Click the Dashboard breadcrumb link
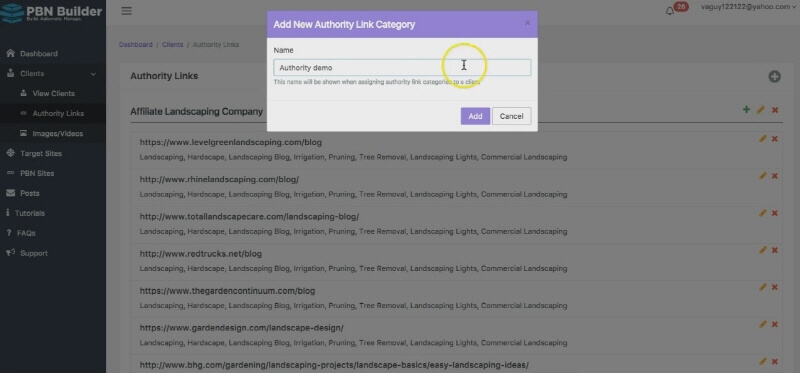Image resolution: width=800 pixels, height=373 pixels. click(x=136, y=44)
